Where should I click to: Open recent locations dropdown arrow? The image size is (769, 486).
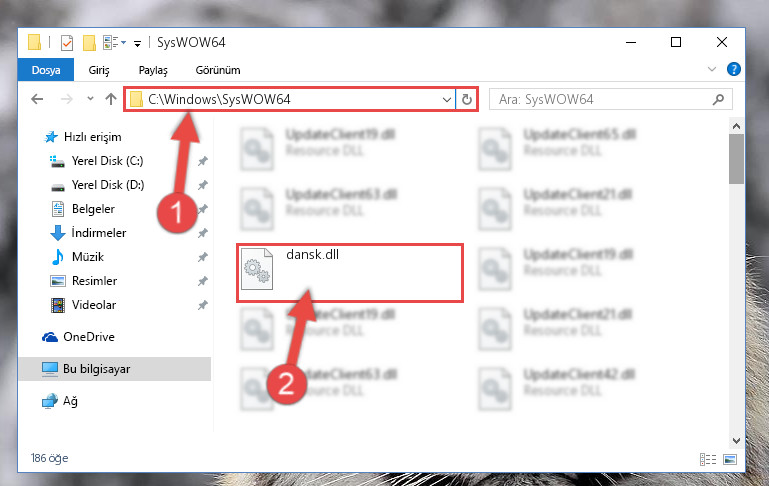90,99
